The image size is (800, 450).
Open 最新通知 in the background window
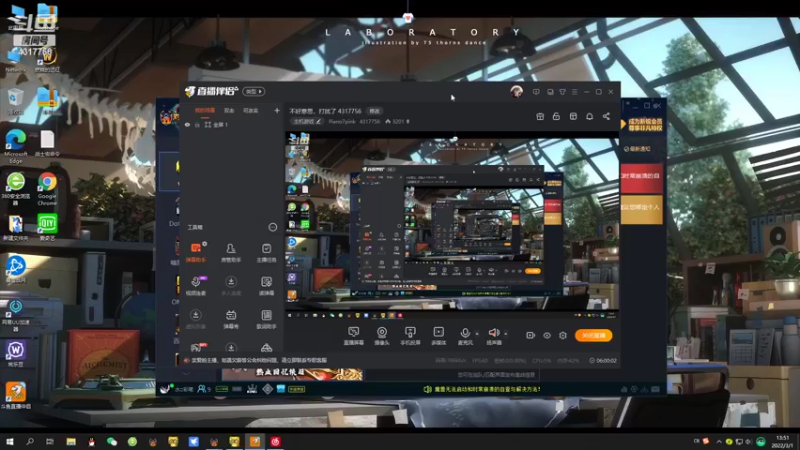click(637, 149)
